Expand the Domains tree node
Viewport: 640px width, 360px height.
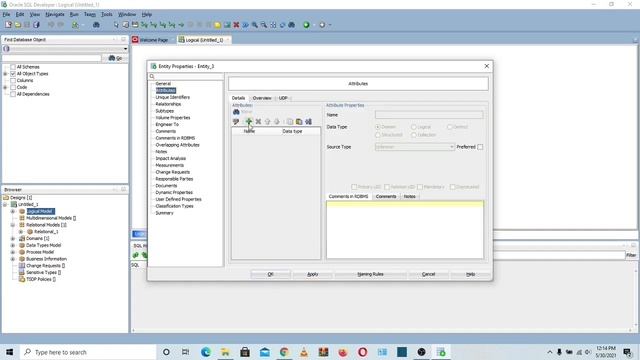(13, 238)
